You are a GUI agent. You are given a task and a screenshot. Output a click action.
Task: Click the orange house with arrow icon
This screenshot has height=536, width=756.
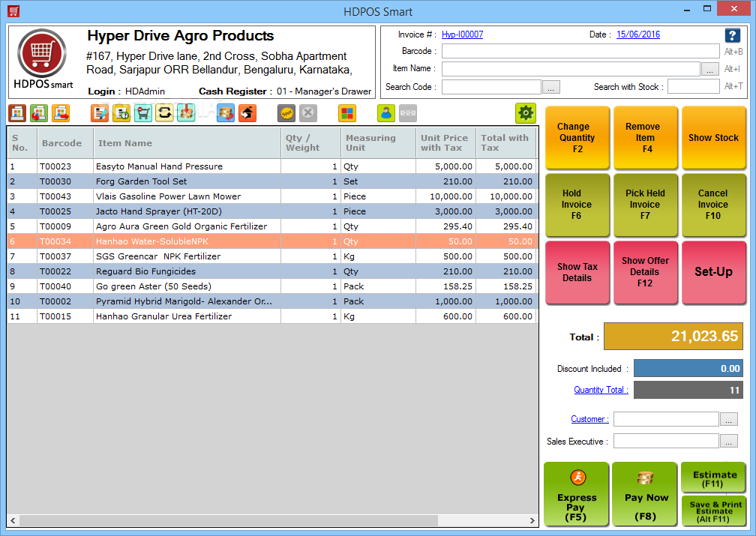coord(247,113)
